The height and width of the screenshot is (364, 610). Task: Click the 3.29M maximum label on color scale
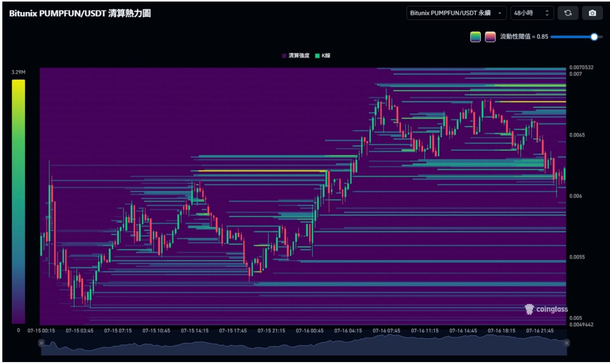[x=18, y=72]
